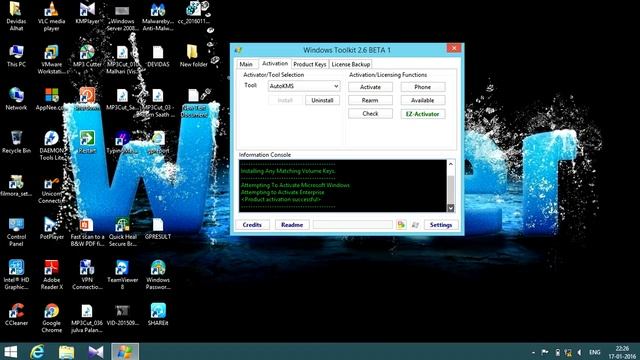Open the SHAREit desktop shortcut
640x360 pixels.
(158, 314)
